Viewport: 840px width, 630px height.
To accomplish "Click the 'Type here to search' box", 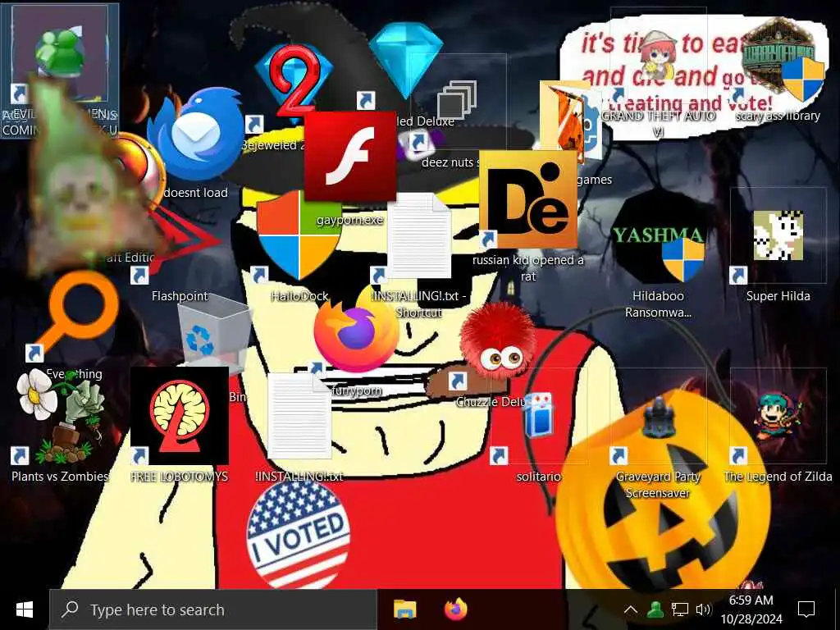I will click(213, 609).
